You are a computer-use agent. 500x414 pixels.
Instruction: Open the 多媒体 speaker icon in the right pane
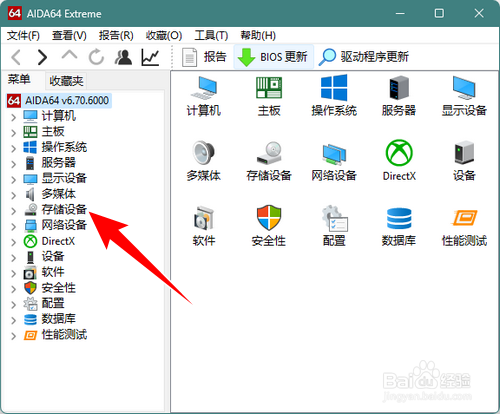click(204, 161)
